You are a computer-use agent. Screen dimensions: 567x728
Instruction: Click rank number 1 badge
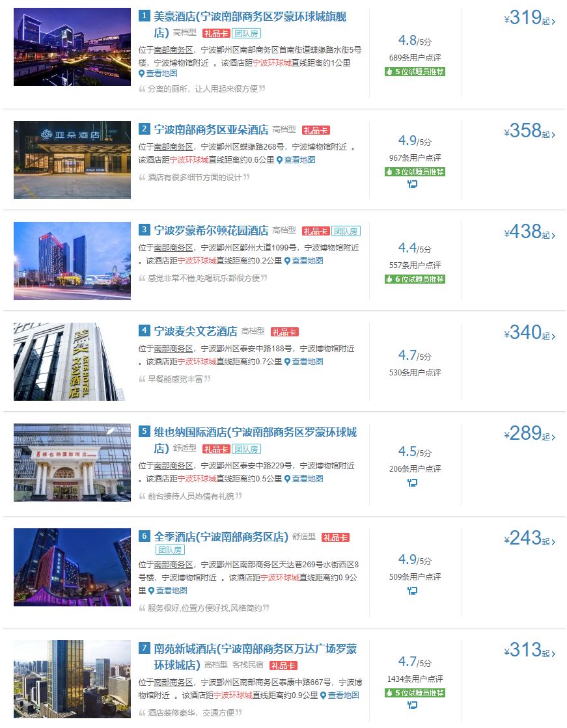click(144, 16)
